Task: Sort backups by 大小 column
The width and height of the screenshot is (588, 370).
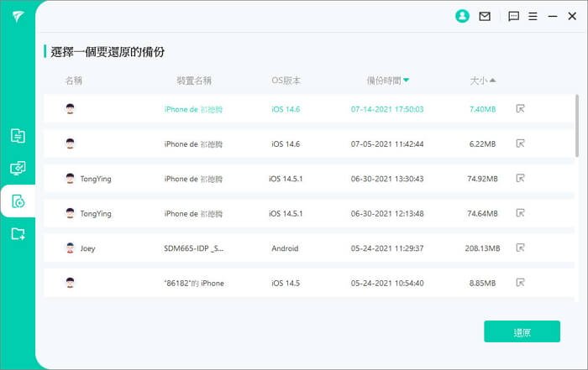Action: 482,81
